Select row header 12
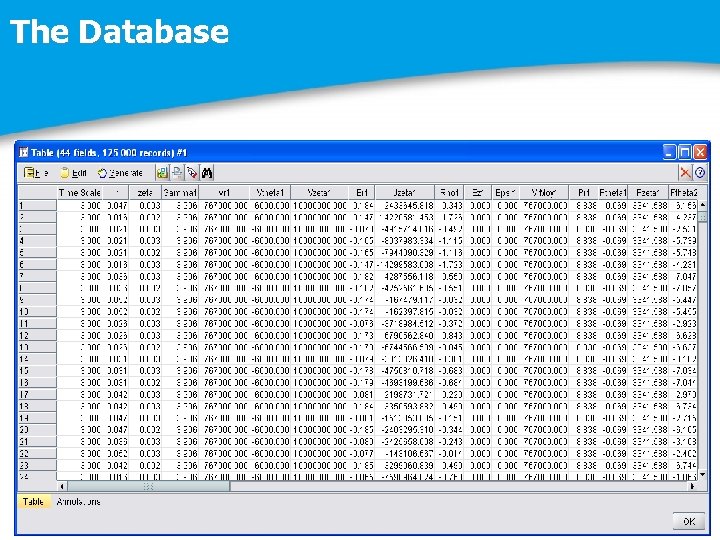Screen dimensions: 720x540 (37, 335)
